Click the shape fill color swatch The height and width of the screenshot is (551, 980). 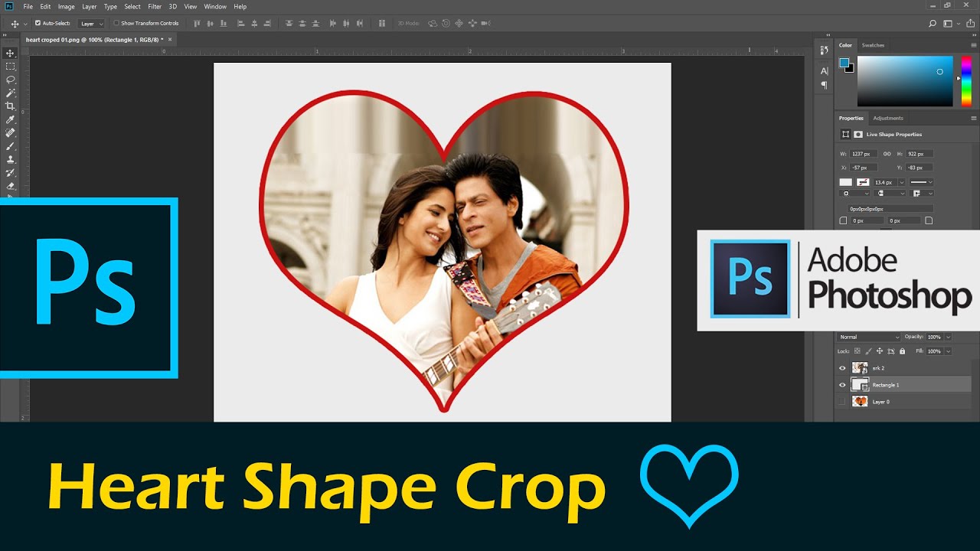845,182
